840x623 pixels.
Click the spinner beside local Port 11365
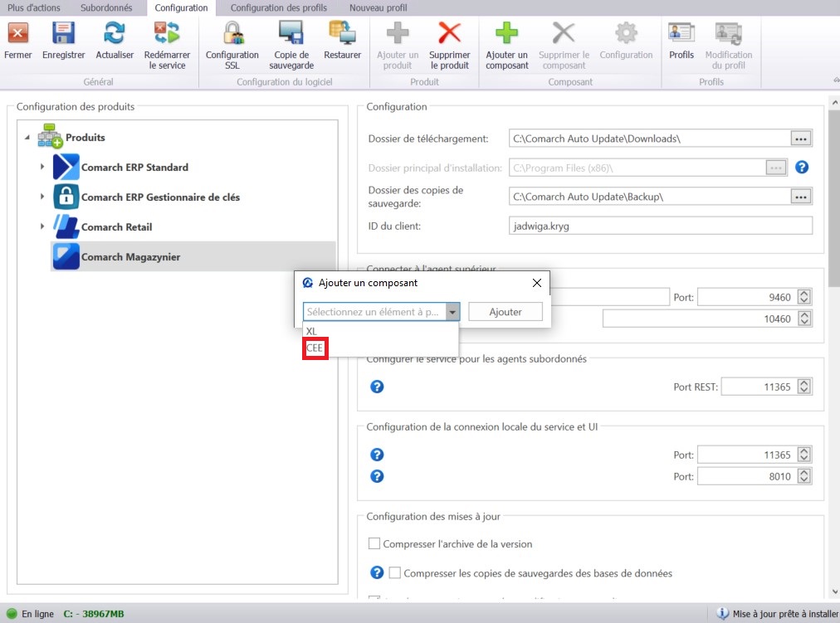[804, 455]
